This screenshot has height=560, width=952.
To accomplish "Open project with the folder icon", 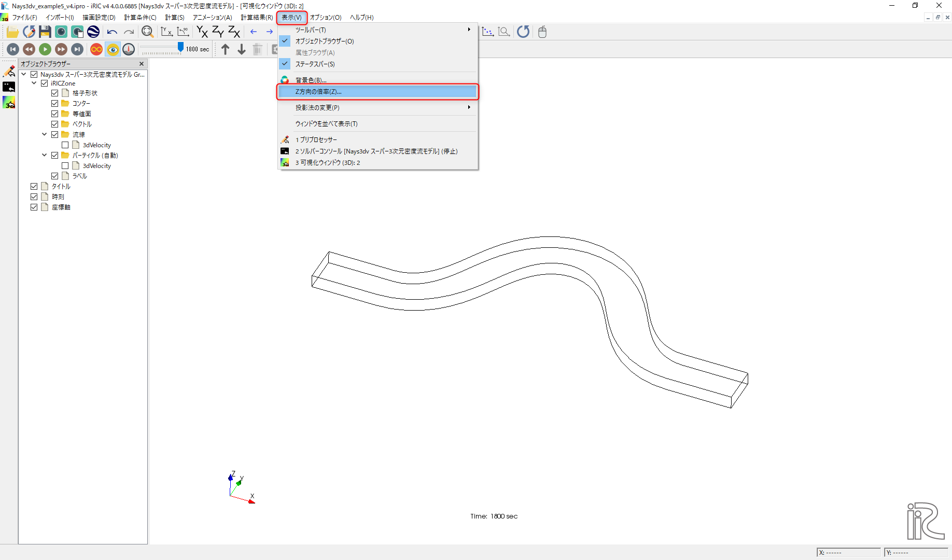I will click(12, 32).
